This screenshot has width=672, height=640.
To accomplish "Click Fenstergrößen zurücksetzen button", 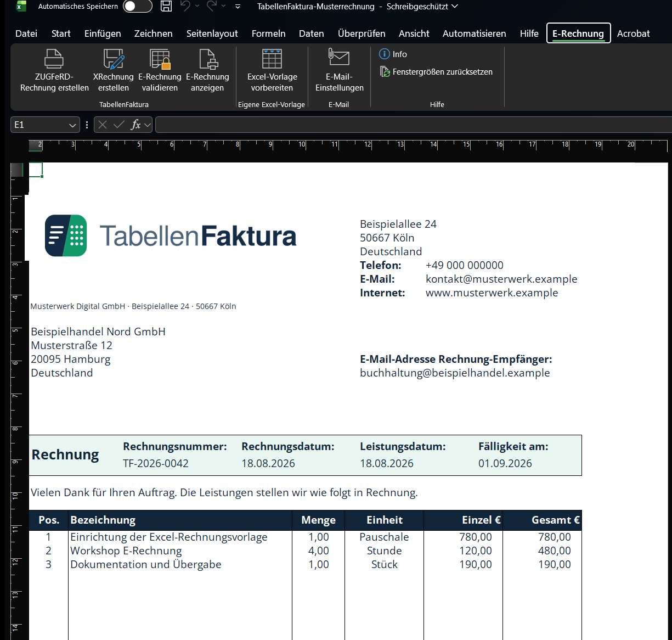I will pyautogui.click(x=437, y=72).
